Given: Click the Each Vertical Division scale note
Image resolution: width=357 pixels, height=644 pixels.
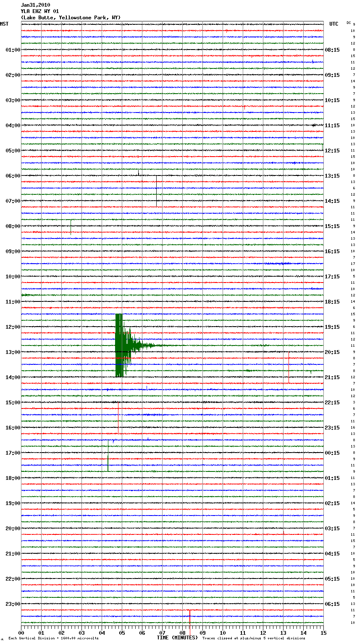Looking at the screenshot, I should [53, 639].
